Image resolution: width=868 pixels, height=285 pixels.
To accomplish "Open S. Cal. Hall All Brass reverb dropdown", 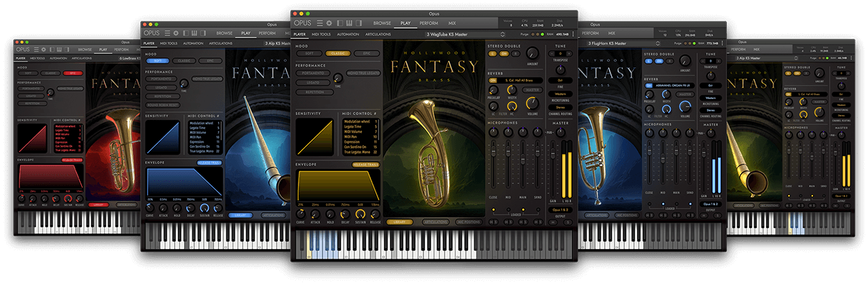I will 519,80.
